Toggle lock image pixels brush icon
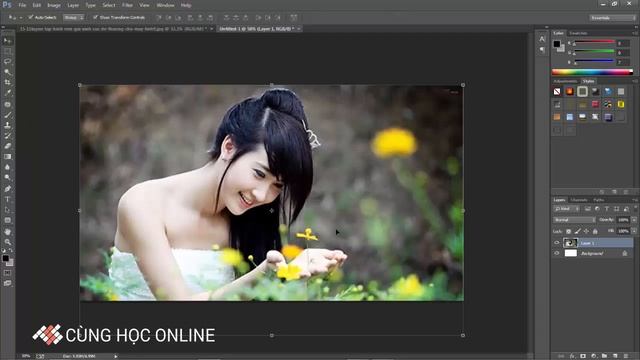The width and height of the screenshot is (640, 360). (578, 231)
